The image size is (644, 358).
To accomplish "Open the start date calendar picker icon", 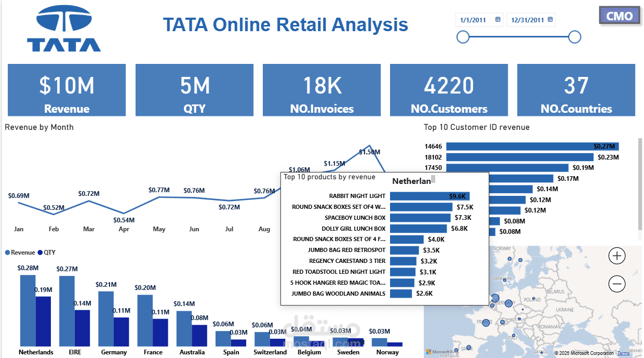I will [x=498, y=20].
